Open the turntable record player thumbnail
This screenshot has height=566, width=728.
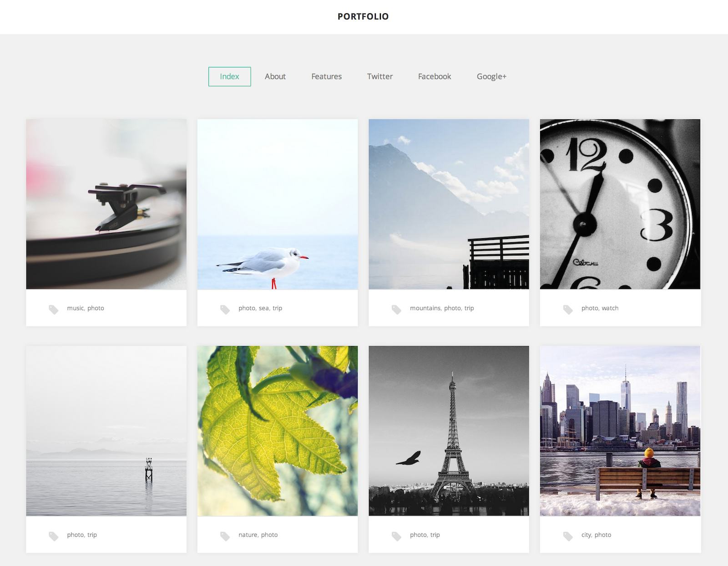[106, 204]
